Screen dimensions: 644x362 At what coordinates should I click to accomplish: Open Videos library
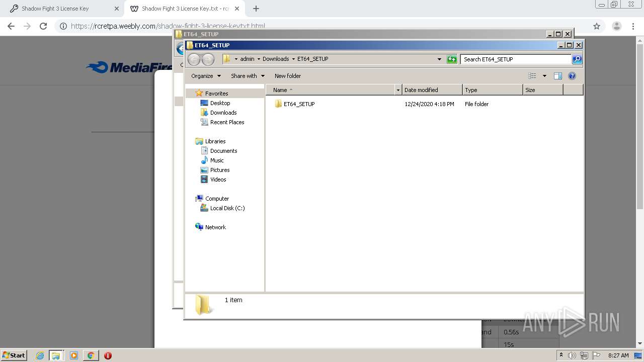click(218, 179)
